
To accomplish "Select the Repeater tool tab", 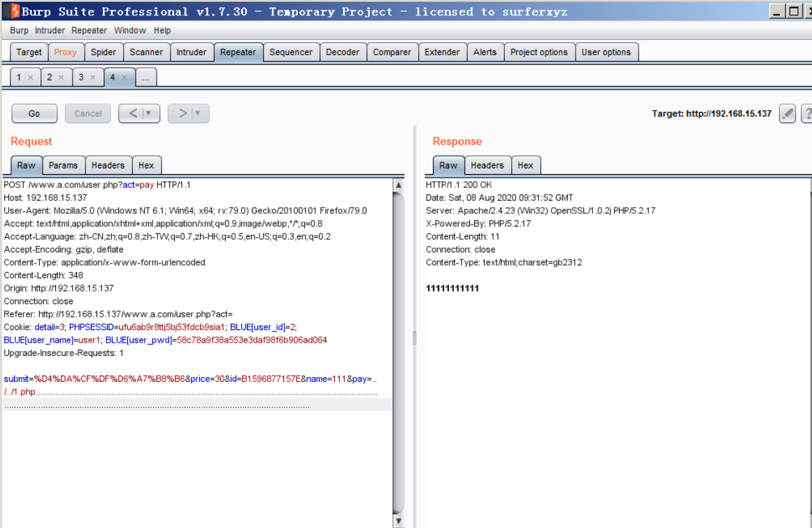I will click(238, 52).
